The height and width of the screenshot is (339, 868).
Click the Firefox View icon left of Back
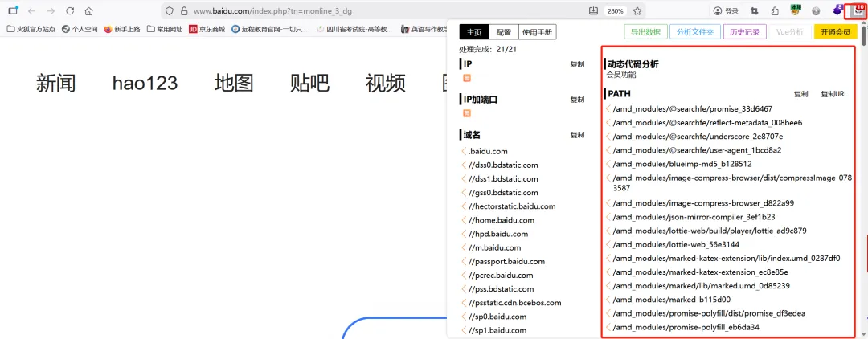(14, 10)
